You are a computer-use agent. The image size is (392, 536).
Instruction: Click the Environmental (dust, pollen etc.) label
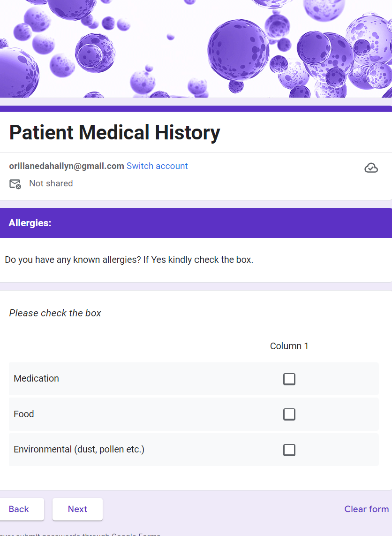click(x=79, y=450)
